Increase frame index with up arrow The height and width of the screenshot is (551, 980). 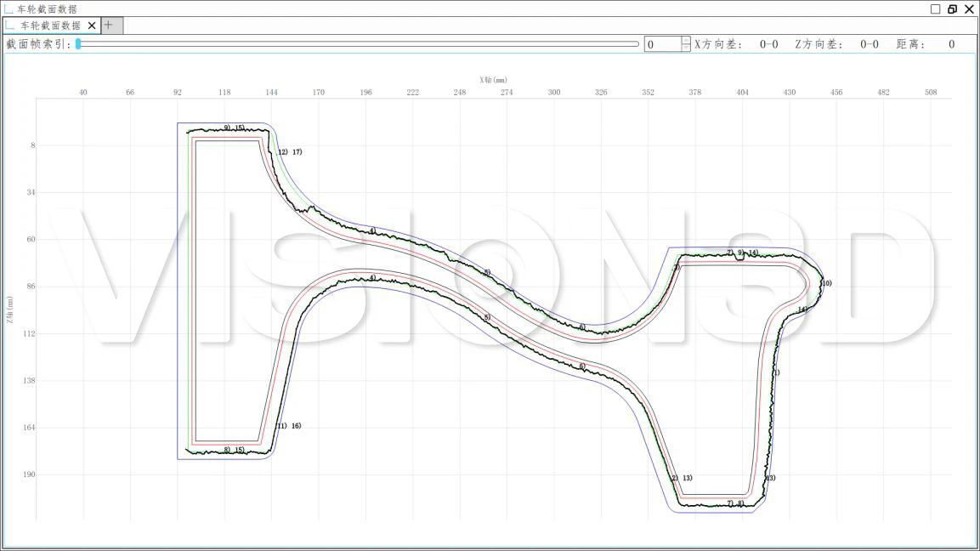coord(686,40)
